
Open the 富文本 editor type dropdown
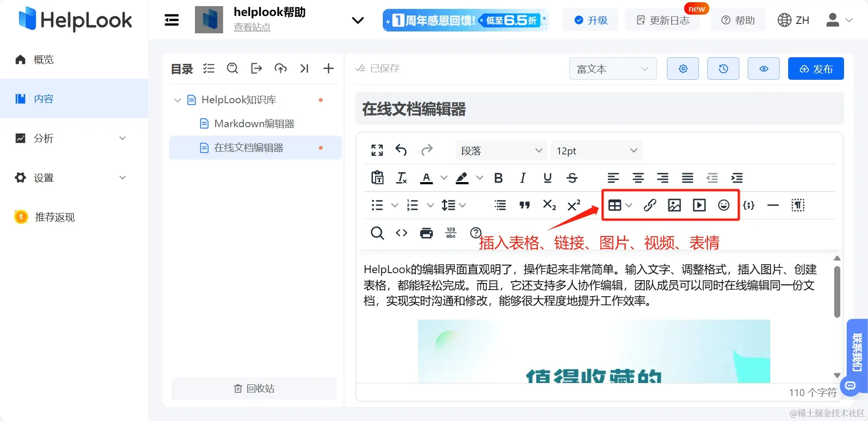click(613, 69)
